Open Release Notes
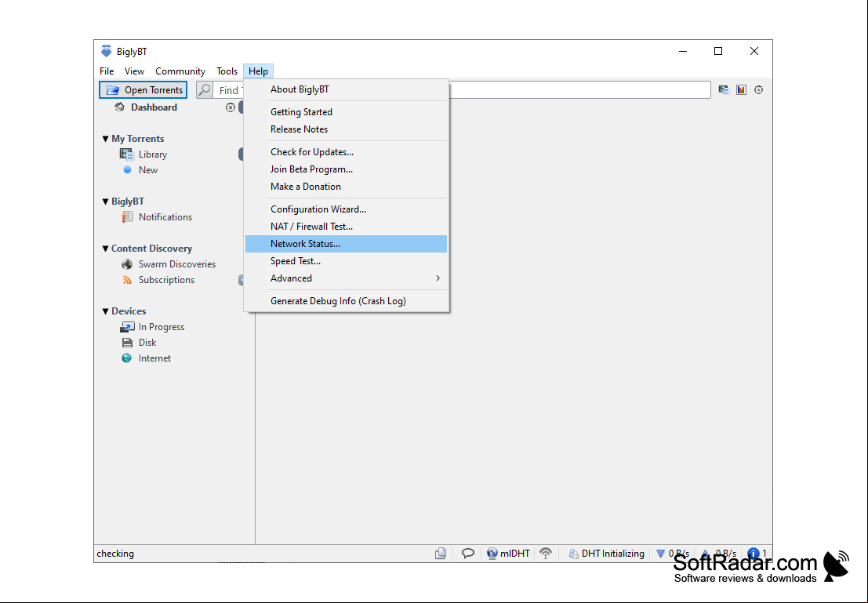Image resolution: width=868 pixels, height=603 pixels. [x=346, y=129]
